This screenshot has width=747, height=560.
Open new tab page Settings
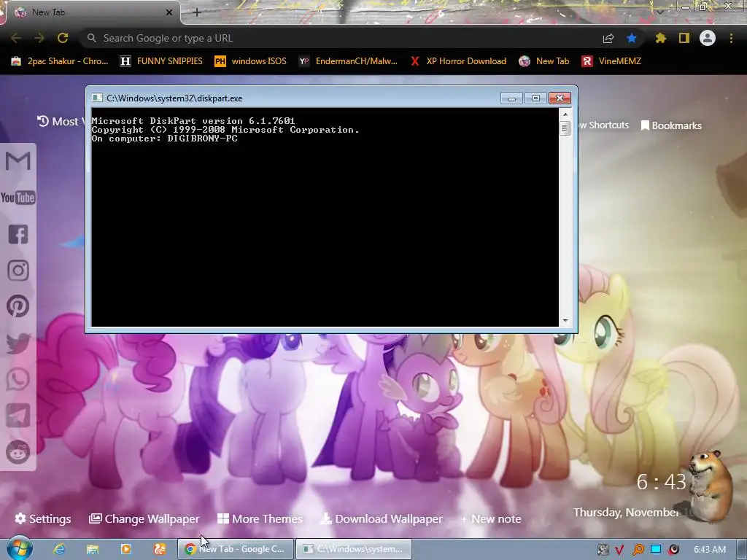[43, 518]
